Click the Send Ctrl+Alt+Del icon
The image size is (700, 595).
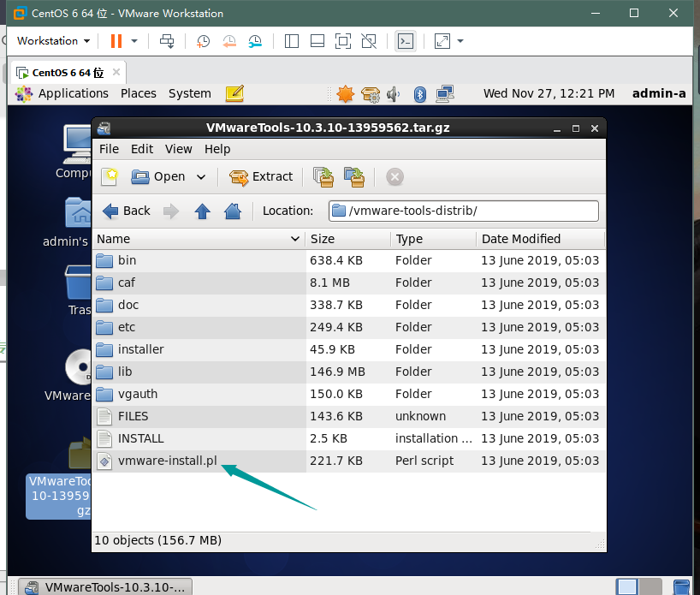point(167,41)
